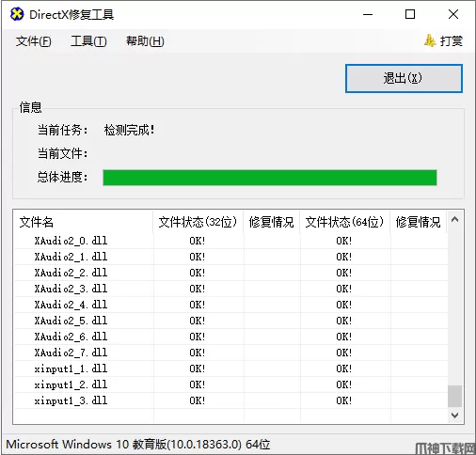This screenshot has width=476, height=455.
Task: Open the 帮助(H) menu
Action: (145, 41)
